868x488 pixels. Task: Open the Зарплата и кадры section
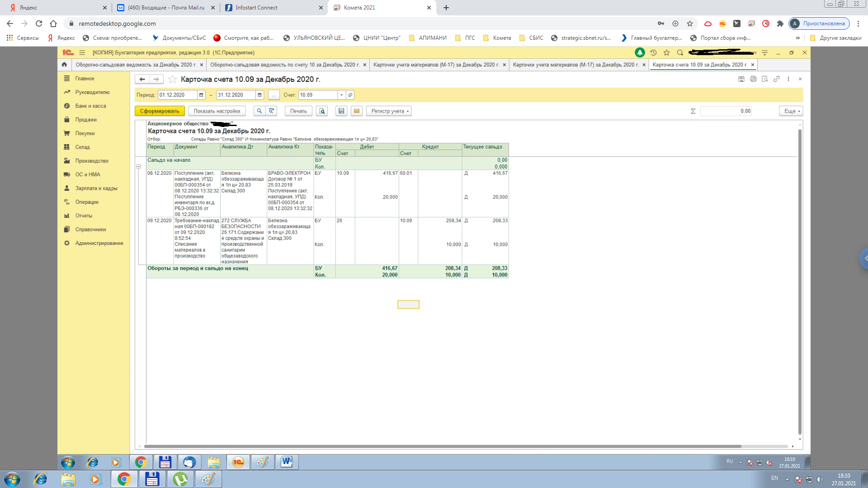(96, 188)
